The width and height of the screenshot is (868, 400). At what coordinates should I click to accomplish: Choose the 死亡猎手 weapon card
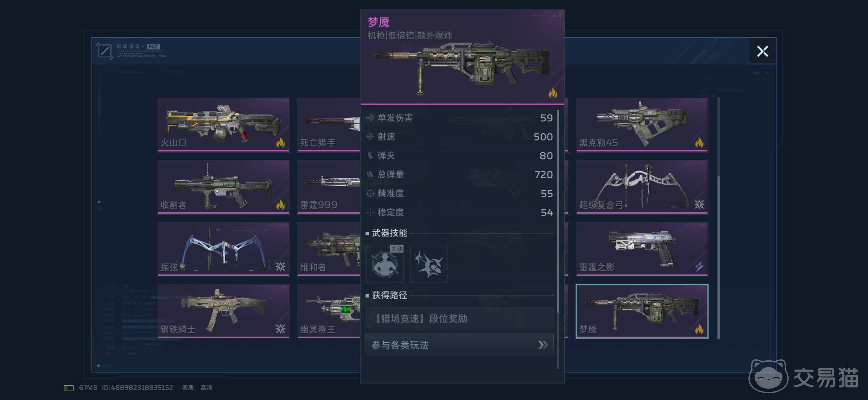328,125
